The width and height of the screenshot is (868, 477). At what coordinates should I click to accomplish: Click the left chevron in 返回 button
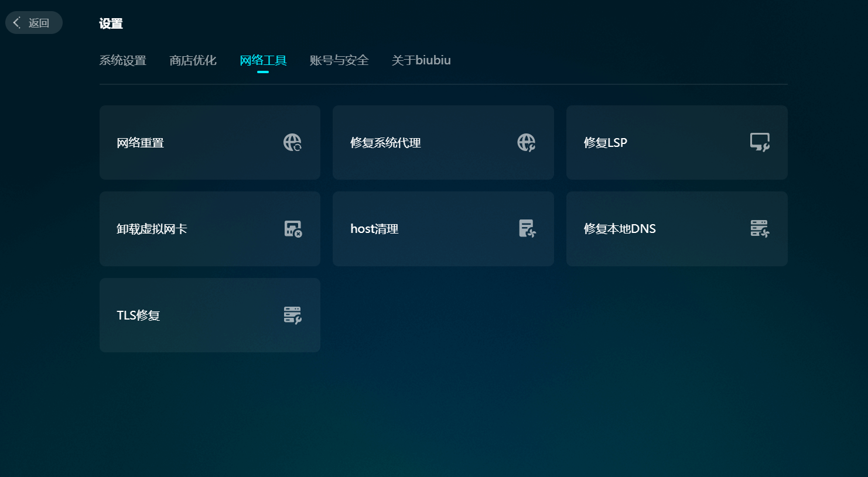[x=17, y=23]
